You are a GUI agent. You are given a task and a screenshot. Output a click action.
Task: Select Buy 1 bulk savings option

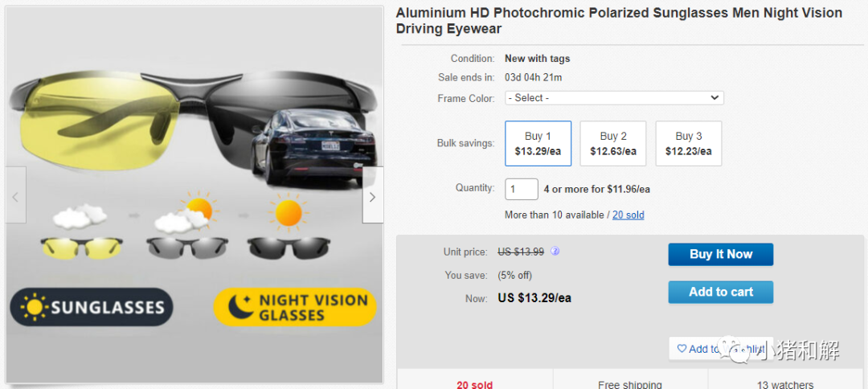[538, 143]
